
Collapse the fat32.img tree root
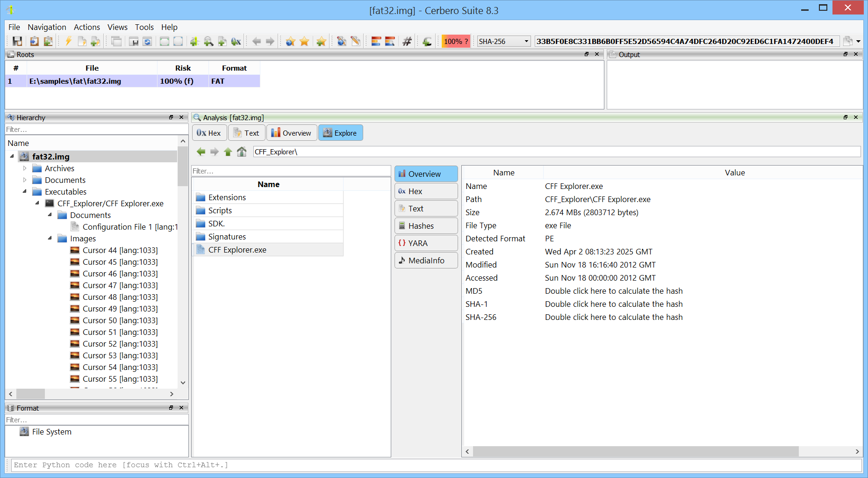(x=12, y=156)
